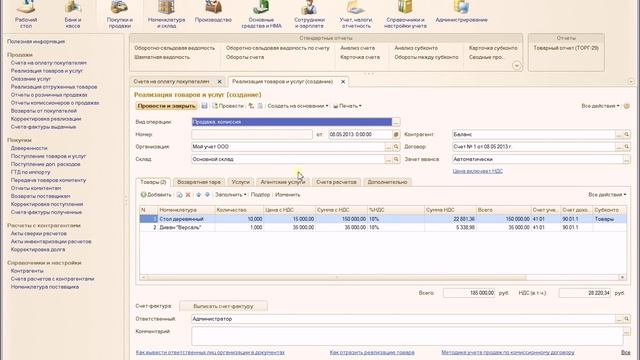Viewport: 640px width, 360px height.
Task: Open the calendar picker beside the date field
Action: point(396,134)
